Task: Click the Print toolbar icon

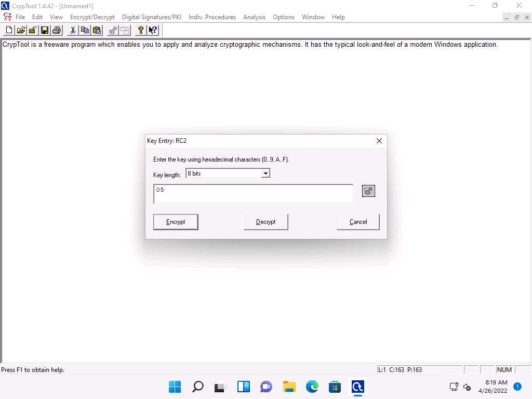Action: click(57, 30)
